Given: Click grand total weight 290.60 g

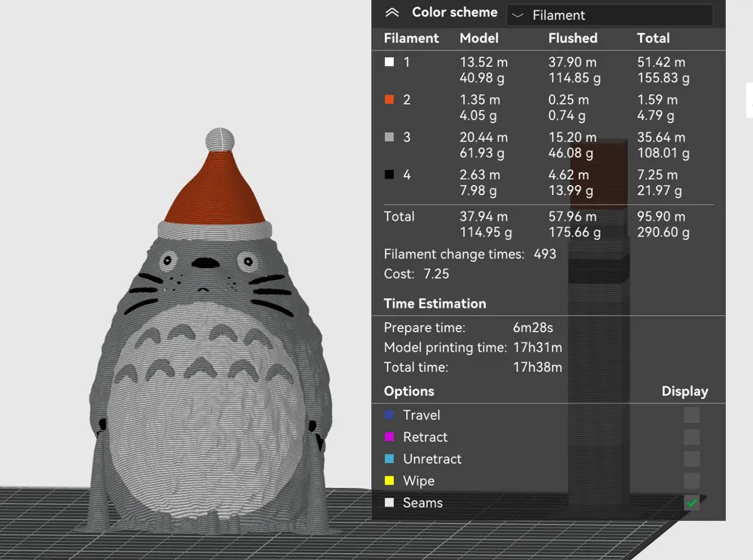Looking at the screenshot, I should point(663,233).
